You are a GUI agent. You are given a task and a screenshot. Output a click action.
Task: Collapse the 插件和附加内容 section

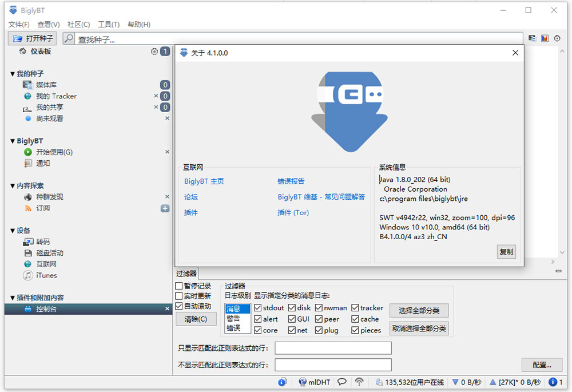[13, 298]
